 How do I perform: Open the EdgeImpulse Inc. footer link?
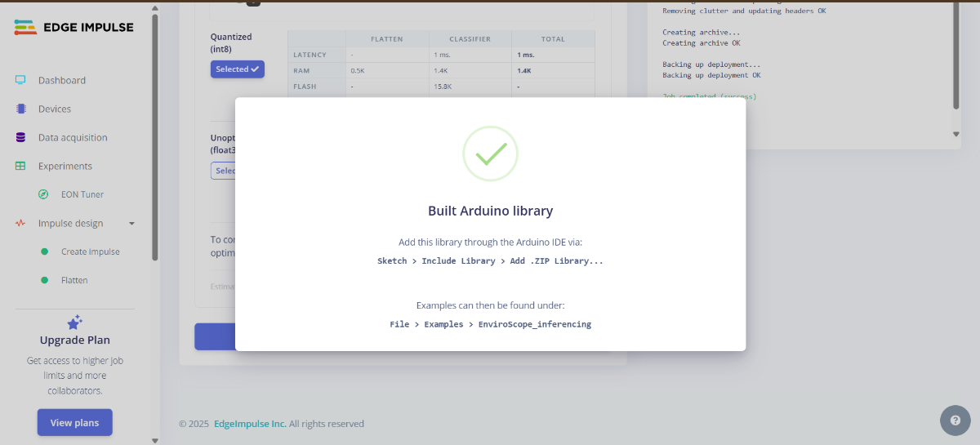[x=250, y=424]
